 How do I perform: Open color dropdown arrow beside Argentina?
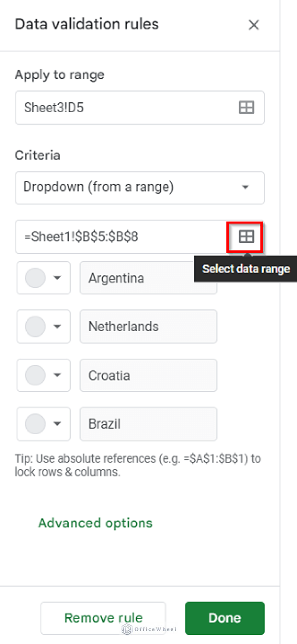57,278
